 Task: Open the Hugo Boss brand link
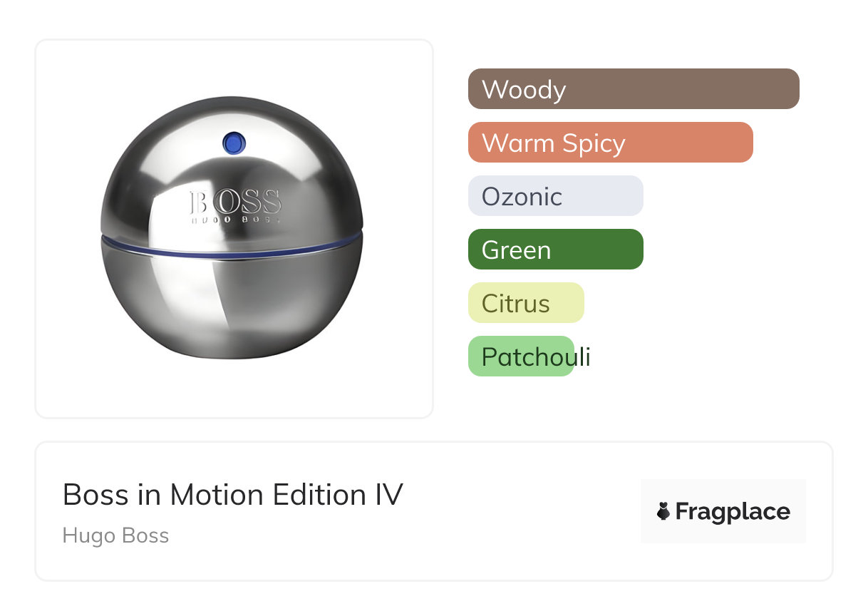pyautogui.click(x=115, y=535)
